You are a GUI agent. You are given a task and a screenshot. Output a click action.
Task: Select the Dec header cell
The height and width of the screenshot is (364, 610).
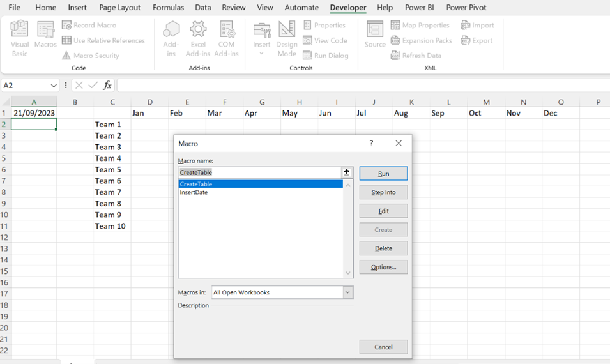(561, 113)
